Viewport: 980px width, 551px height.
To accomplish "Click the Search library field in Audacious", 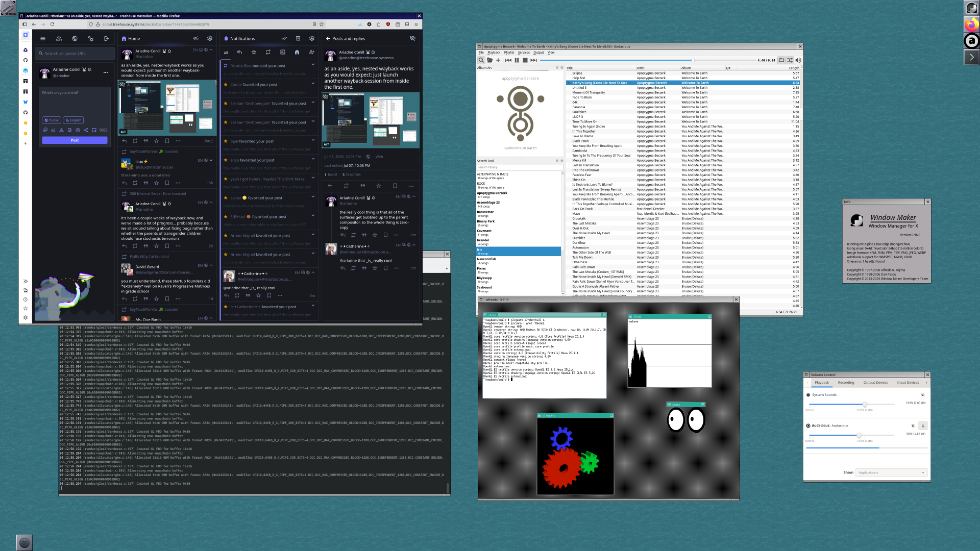I will pyautogui.click(x=520, y=167).
